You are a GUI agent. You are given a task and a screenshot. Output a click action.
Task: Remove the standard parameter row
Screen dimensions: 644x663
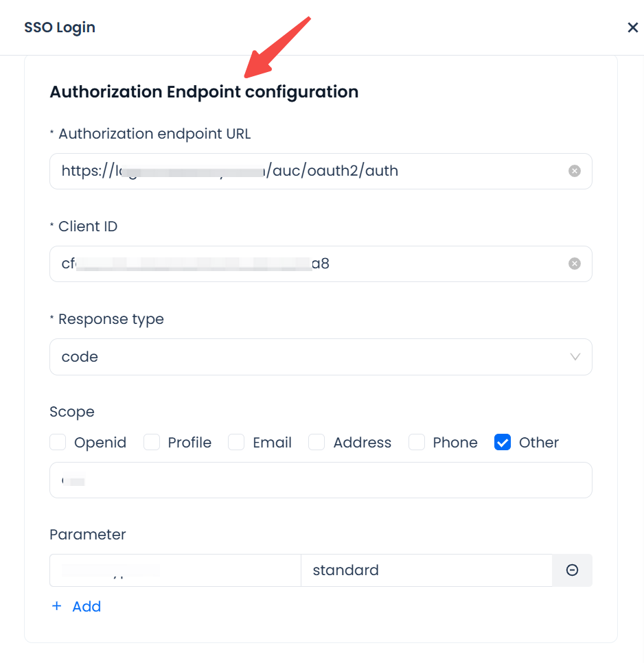(572, 570)
